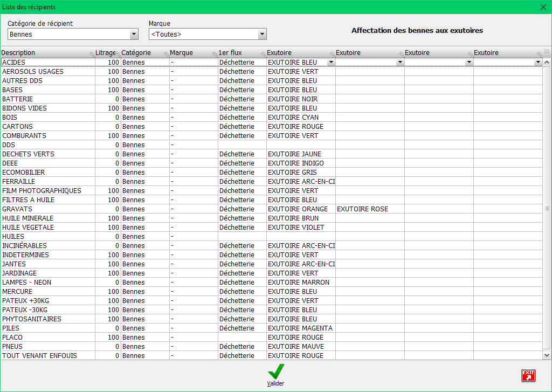
Task: Click the red EXIT icon
Action: [x=528, y=375]
